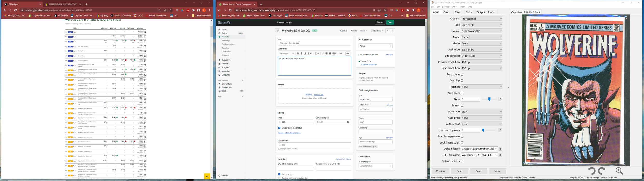
Task: Click the yellow scroll-to-top arrow on GPAnalysis
Action: 207,176
